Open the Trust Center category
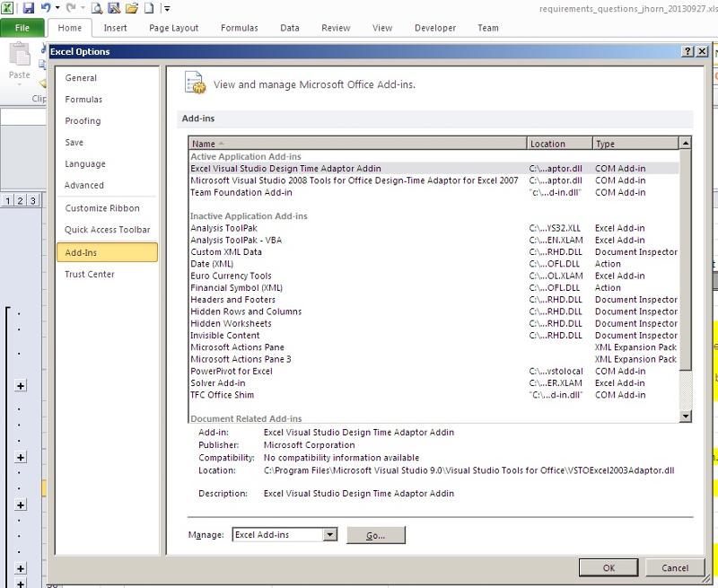 [x=107, y=275]
